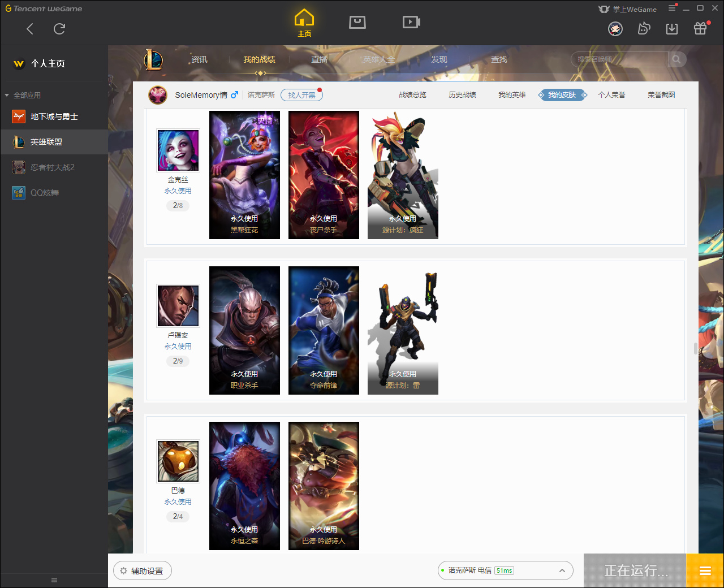
Task: Open 历史战绩 sub-tab
Action: coord(462,95)
